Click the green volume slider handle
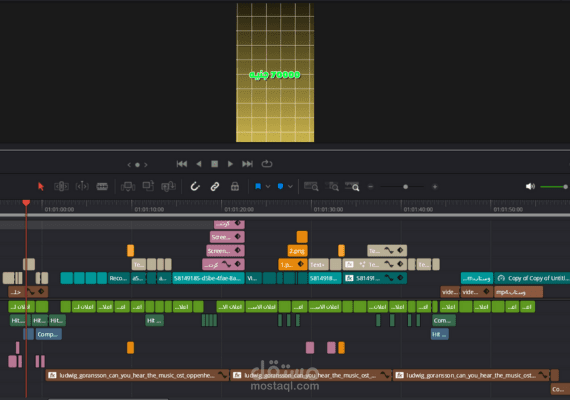570x400 pixels. [x=565, y=187]
